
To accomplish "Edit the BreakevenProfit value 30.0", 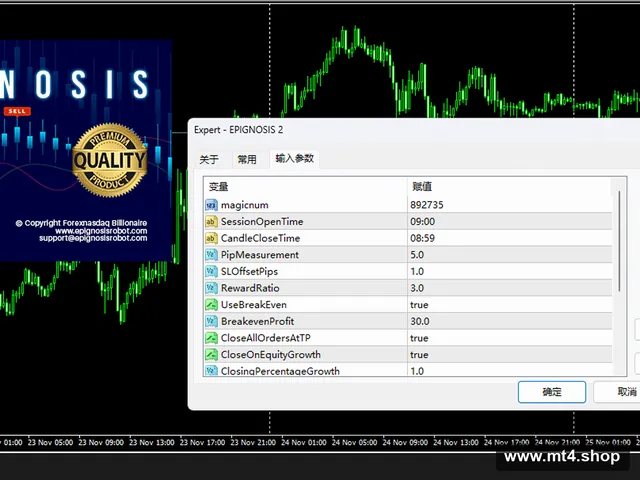I will (x=420, y=321).
